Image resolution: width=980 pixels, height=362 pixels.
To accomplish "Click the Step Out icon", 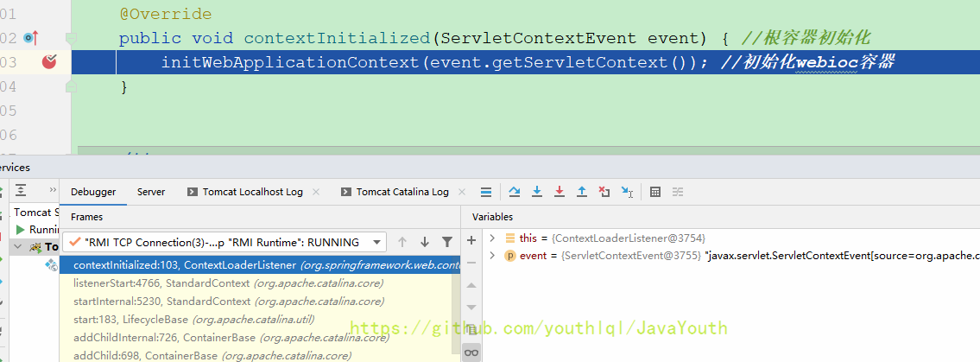I will tap(582, 192).
